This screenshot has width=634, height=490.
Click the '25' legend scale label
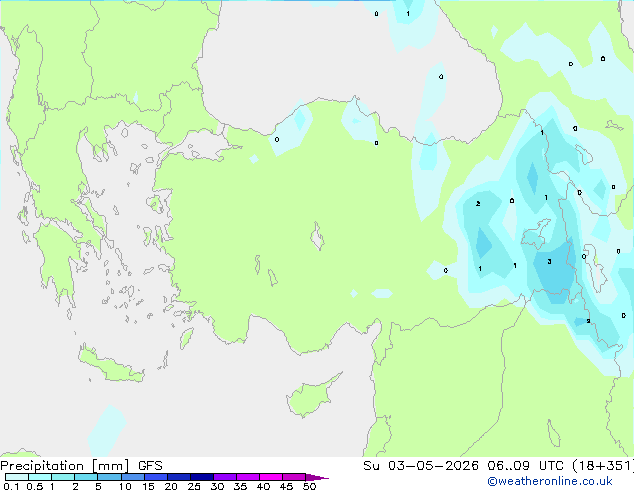[x=194, y=486]
